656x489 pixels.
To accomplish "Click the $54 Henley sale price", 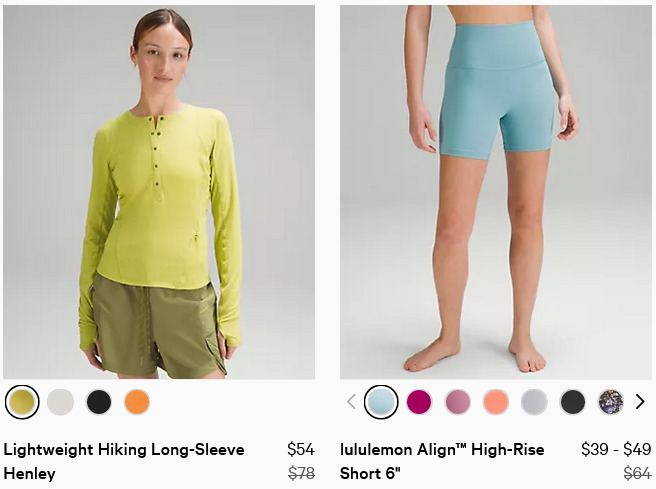I will click(301, 449).
